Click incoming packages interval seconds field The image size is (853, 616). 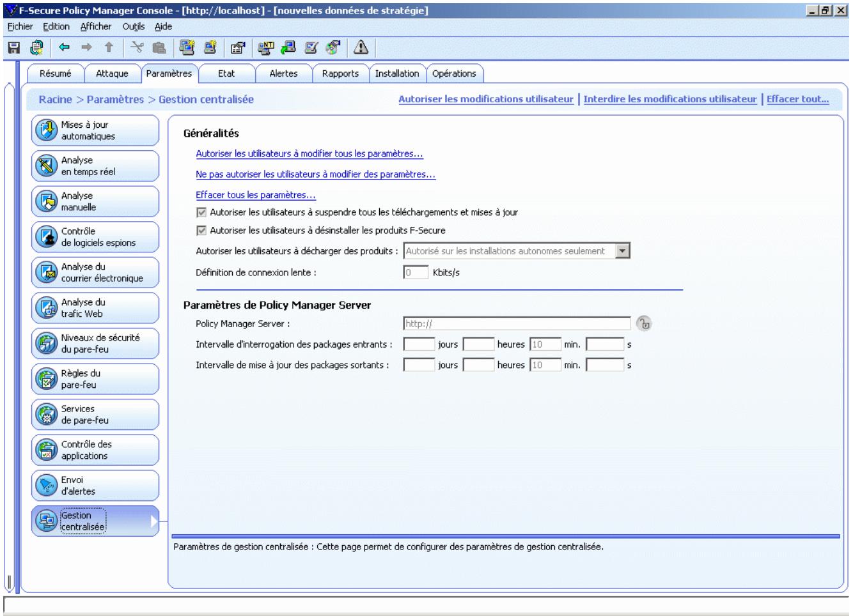tap(605, 344)
